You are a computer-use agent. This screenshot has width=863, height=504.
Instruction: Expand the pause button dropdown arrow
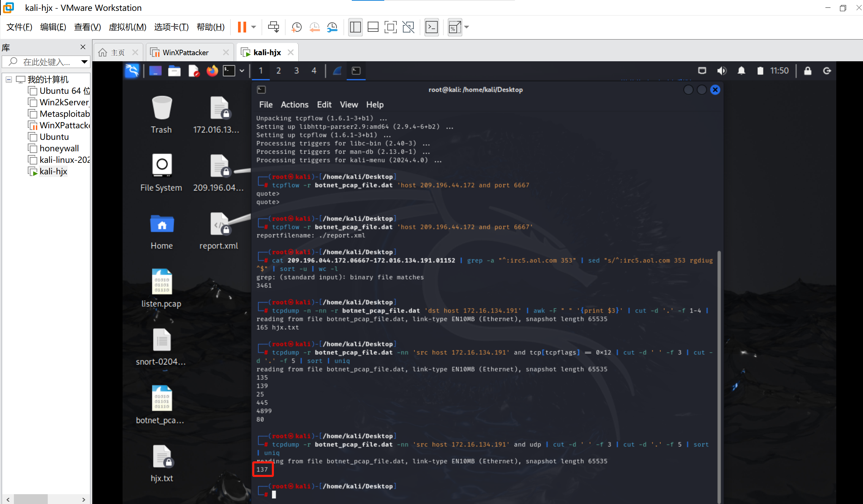coord(254,27)
